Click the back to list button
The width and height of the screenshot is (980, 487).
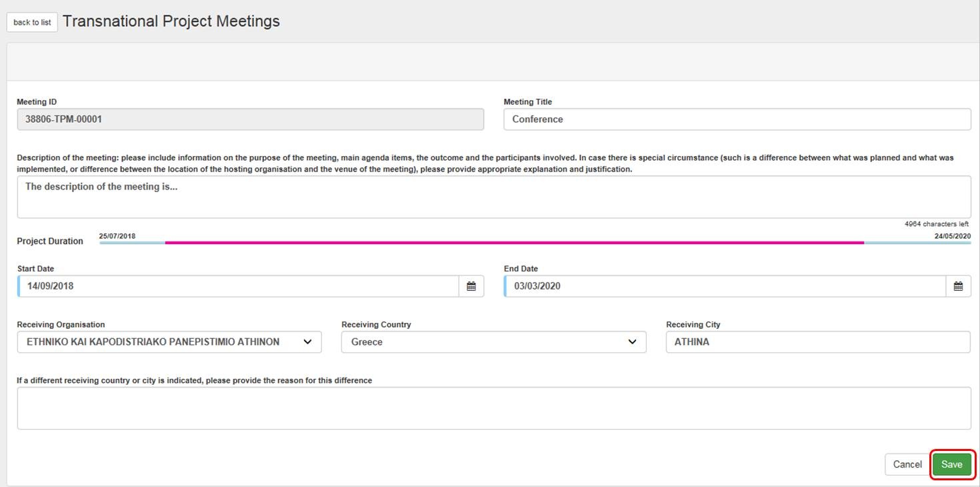pos(32,22)
